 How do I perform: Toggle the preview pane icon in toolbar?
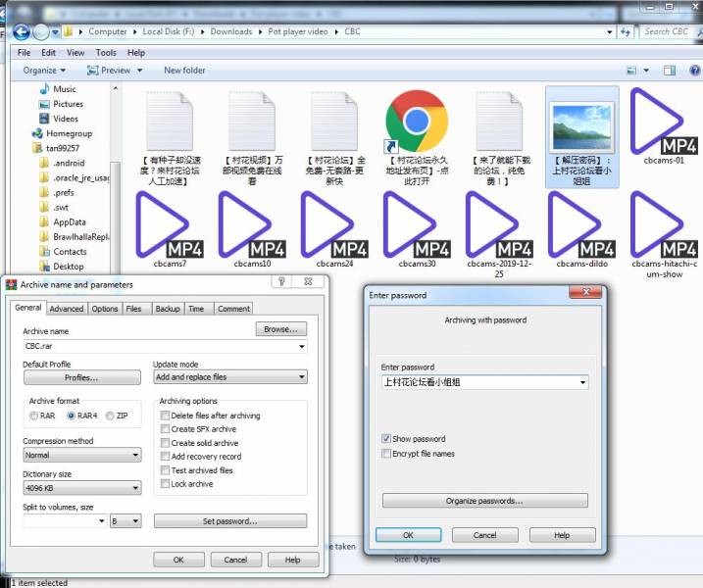[670, 71]
